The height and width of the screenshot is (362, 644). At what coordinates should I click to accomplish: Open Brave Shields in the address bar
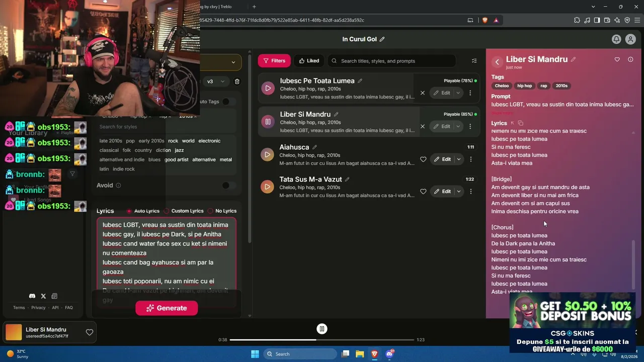pos(485,20)
